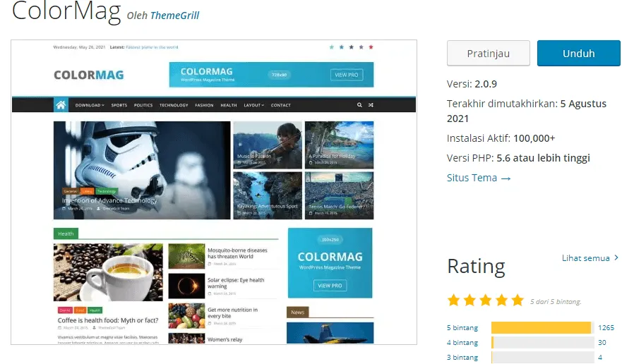Click the VIEW PRO button in top banner

click(x=346, y=75)
